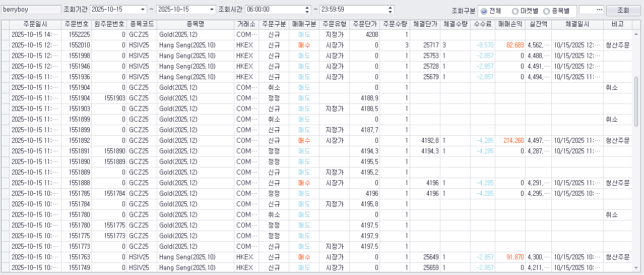The image size is (644, 275).
Task: Decrease the 06:00:00 start time with down arrow
Action: point(307,12)
